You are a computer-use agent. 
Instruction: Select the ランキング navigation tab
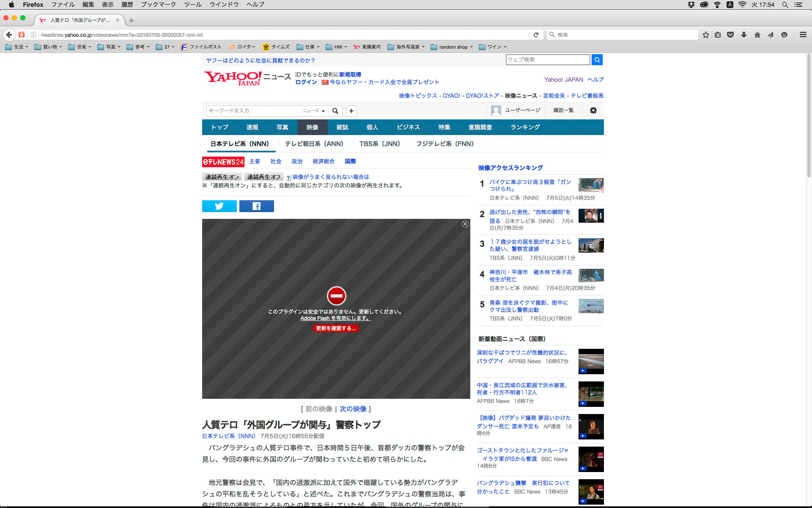point(525,127)
